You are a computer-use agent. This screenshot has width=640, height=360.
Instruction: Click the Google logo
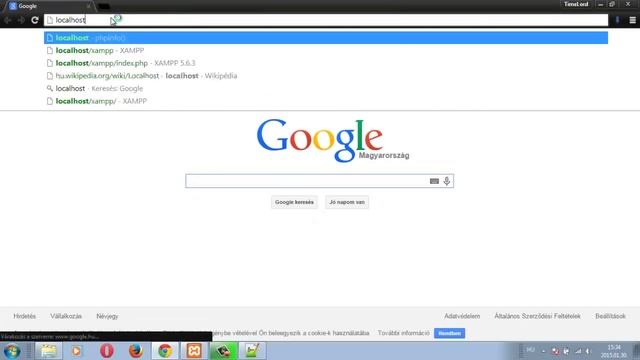coord(320,140)
